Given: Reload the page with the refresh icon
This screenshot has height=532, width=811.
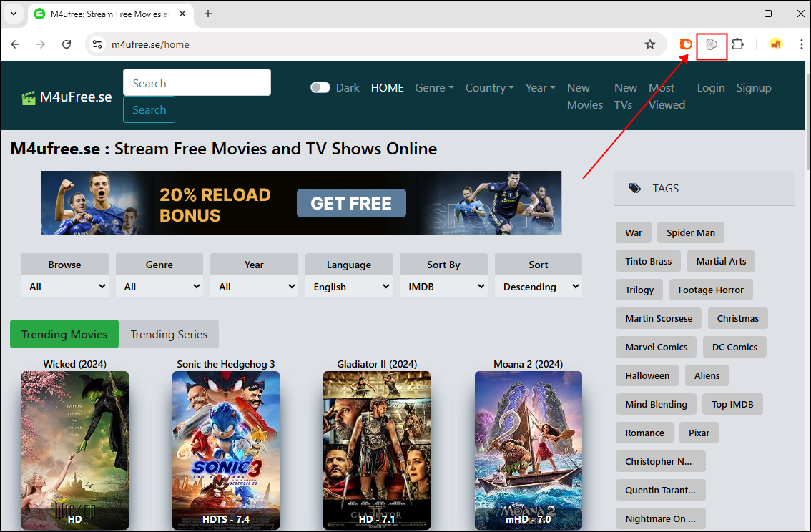Looking at the screenshot, I should click(x=67, y=44).
